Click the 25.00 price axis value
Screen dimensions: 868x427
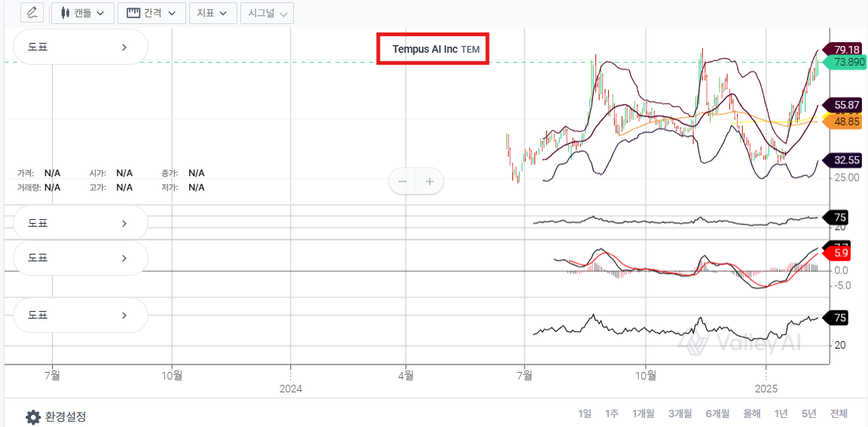[846, 178]
